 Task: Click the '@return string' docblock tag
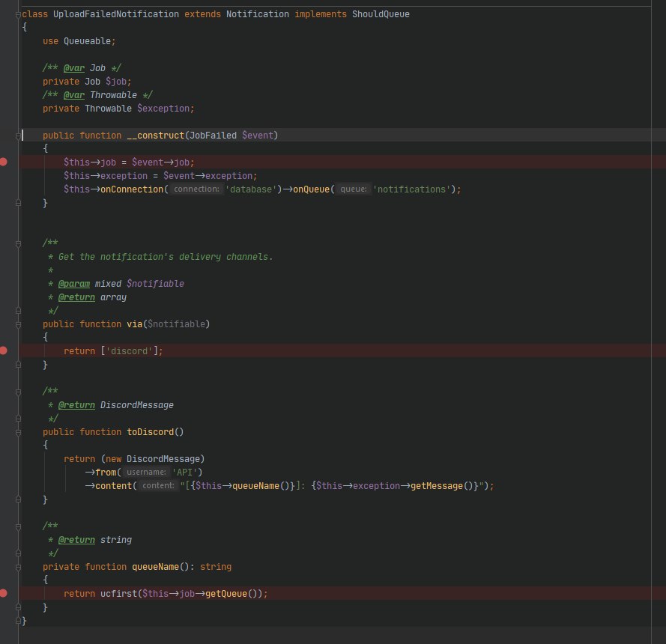tap(76, 540)
